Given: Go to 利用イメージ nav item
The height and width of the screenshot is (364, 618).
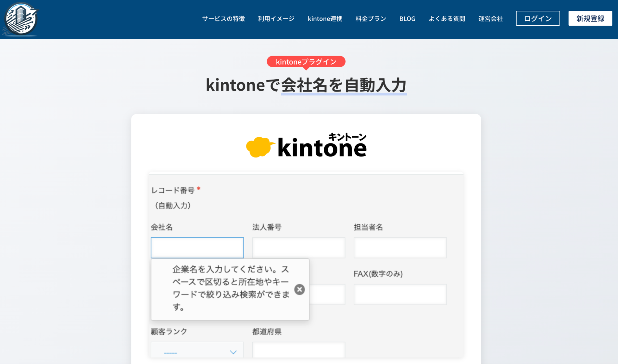Looking at the screenshot, I should pos(276,19).
